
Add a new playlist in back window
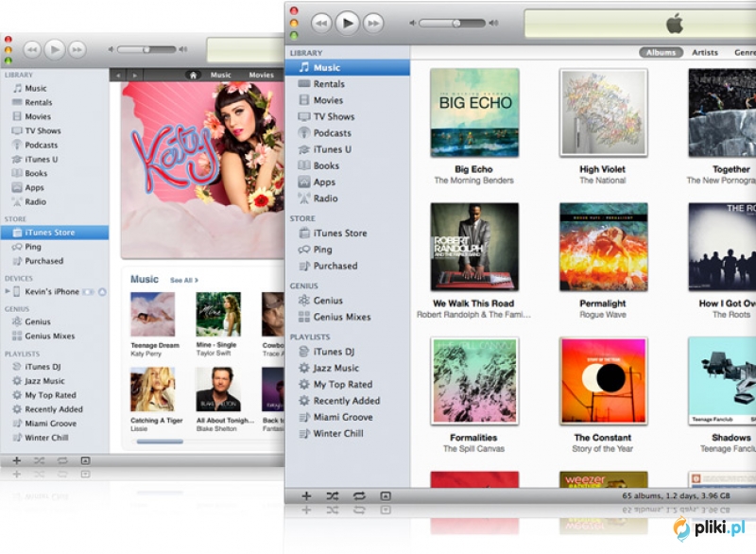click(x=17, y=460)
